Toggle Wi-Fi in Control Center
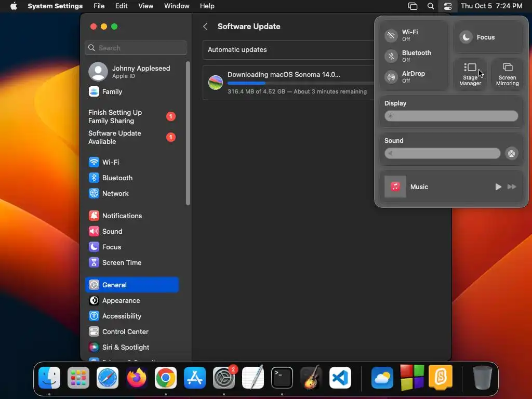 point(391,35)
